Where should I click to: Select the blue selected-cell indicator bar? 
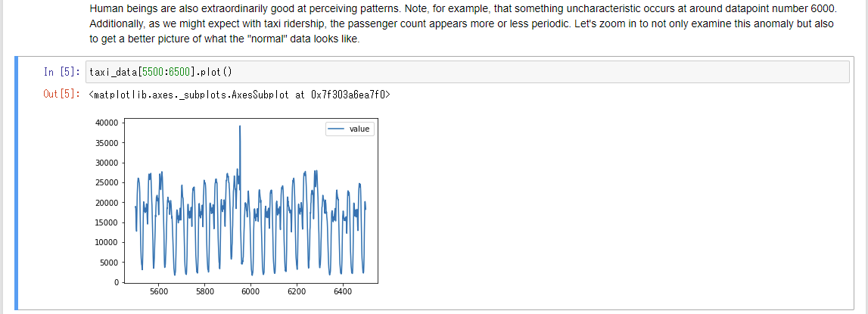click(x=16, y=183)
